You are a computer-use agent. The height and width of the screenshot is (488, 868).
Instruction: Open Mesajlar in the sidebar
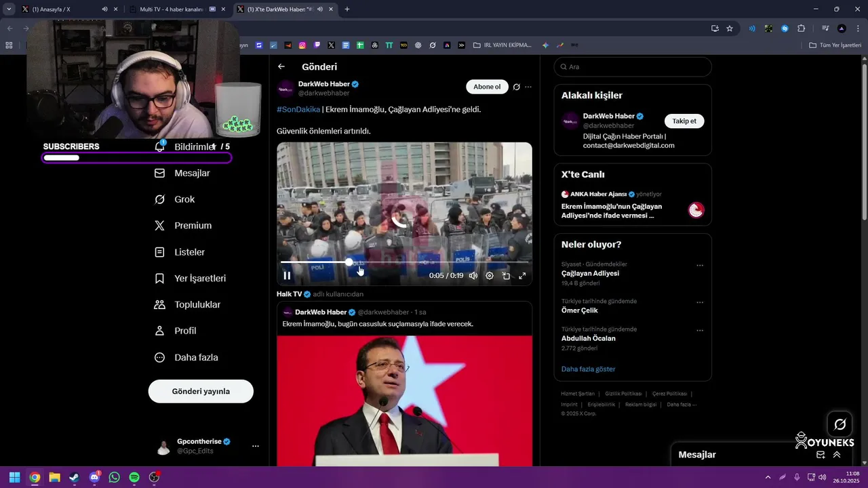point(182,173)
